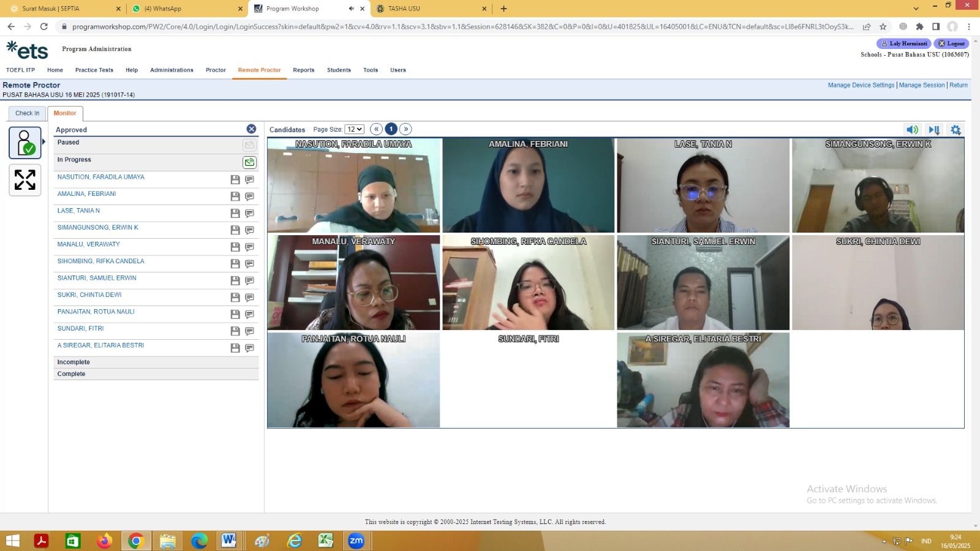Viewport: 980px width, 551px height.
Task: Click save icon for SUNDARI, FITRI
Action: (235, 331)
